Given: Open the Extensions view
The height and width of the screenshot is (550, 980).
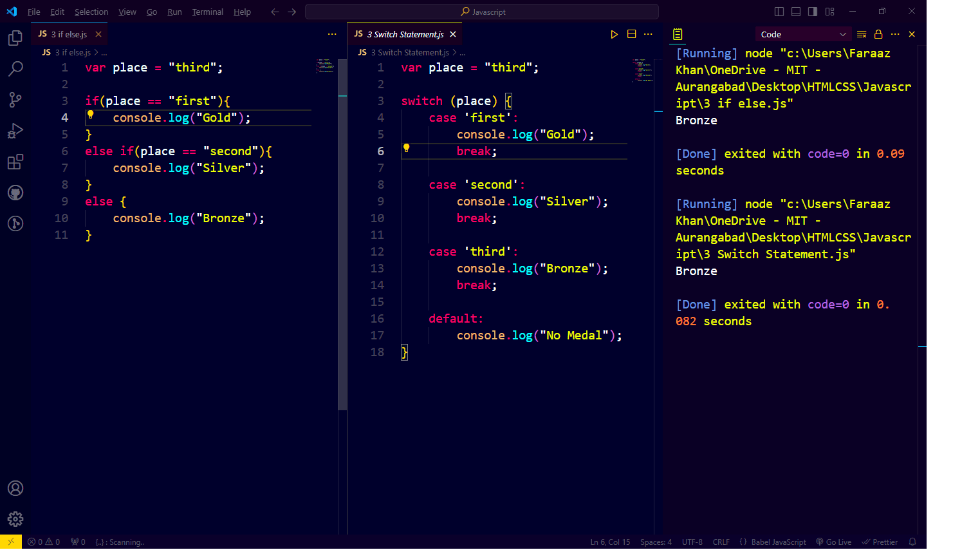Looking at the screenshot, I should pos(15,162).
